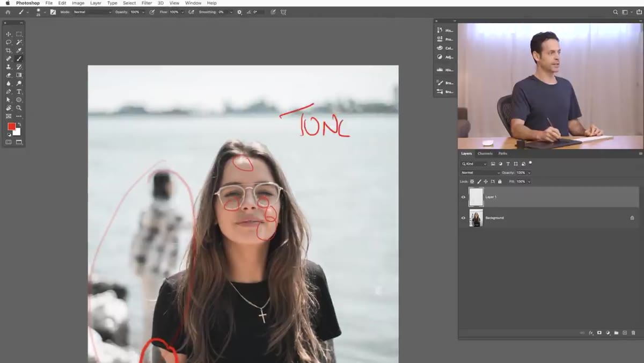Select the Hand tool
The height and width of the screenshot is (363, 644).
tap(9, 108)
